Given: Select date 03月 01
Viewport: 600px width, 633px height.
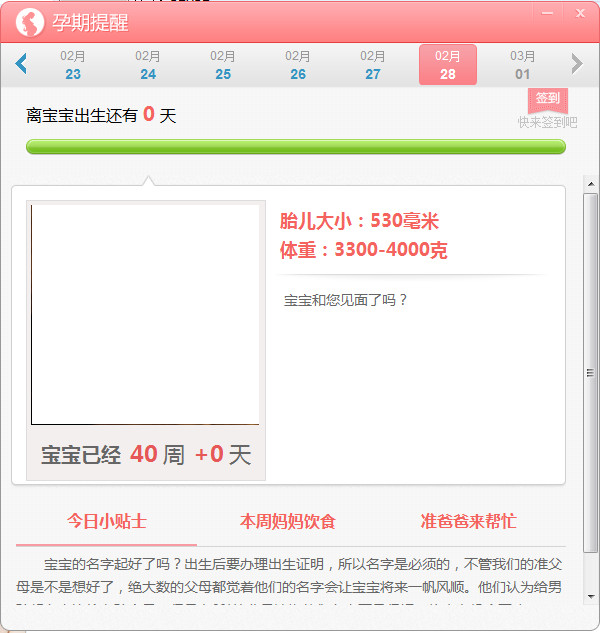Looking at the screenshot, I should tap(522, 65).
